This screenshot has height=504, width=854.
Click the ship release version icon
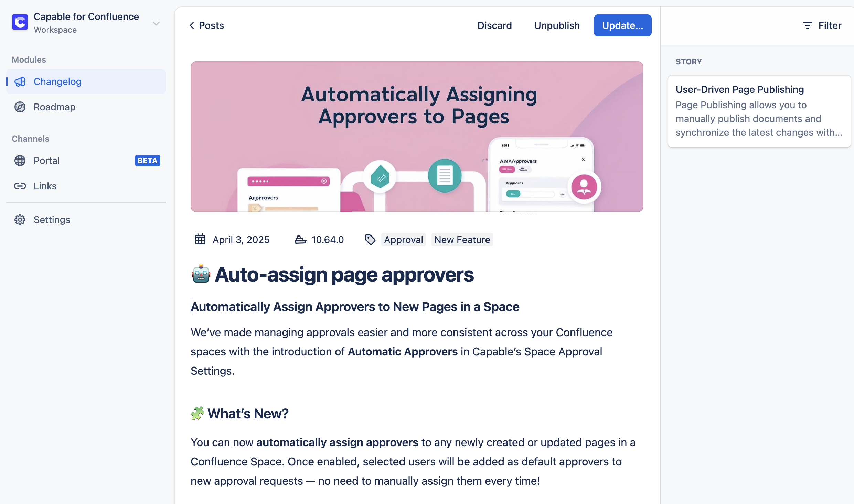point(301,240)
